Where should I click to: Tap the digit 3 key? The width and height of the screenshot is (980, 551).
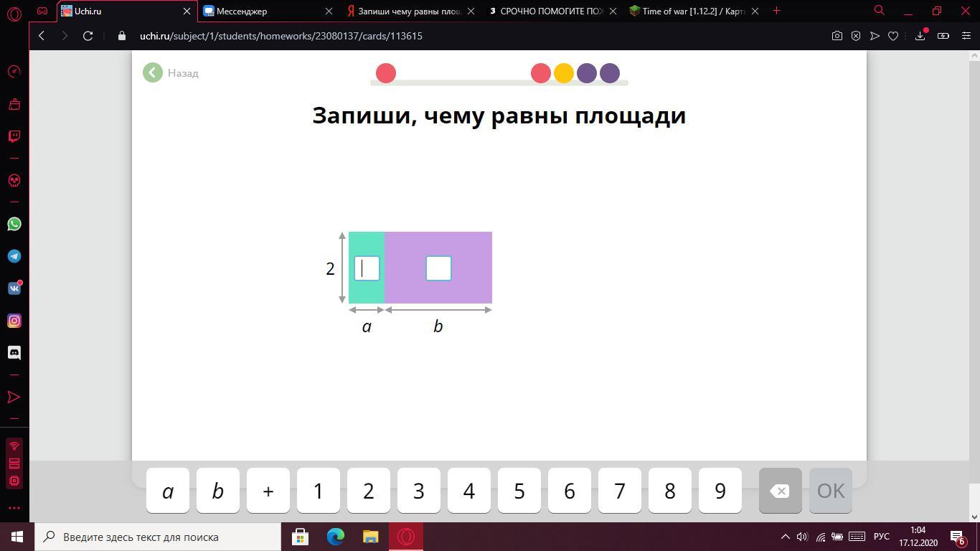point(419,491)
